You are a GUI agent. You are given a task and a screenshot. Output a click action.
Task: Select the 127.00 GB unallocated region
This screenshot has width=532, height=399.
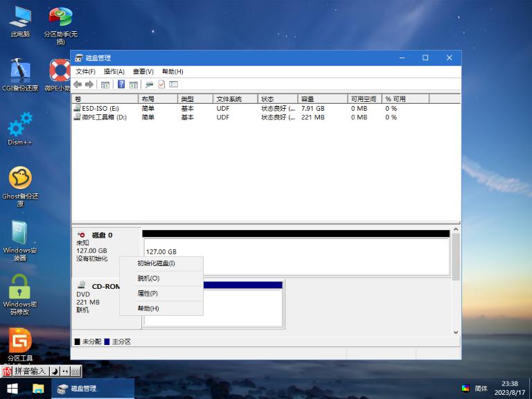[x=296, y=256]
